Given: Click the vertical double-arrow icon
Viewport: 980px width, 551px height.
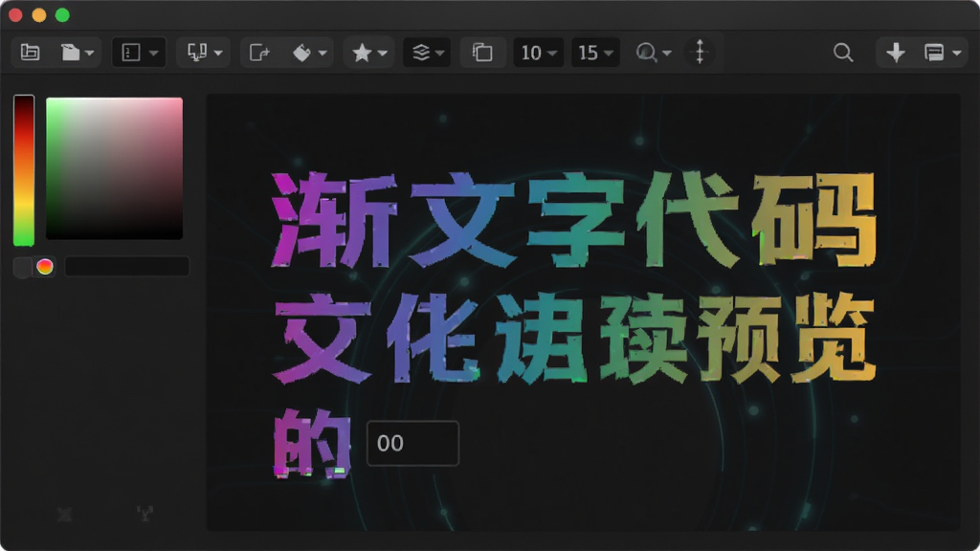Looking at the screenshot, I should 700,52.
